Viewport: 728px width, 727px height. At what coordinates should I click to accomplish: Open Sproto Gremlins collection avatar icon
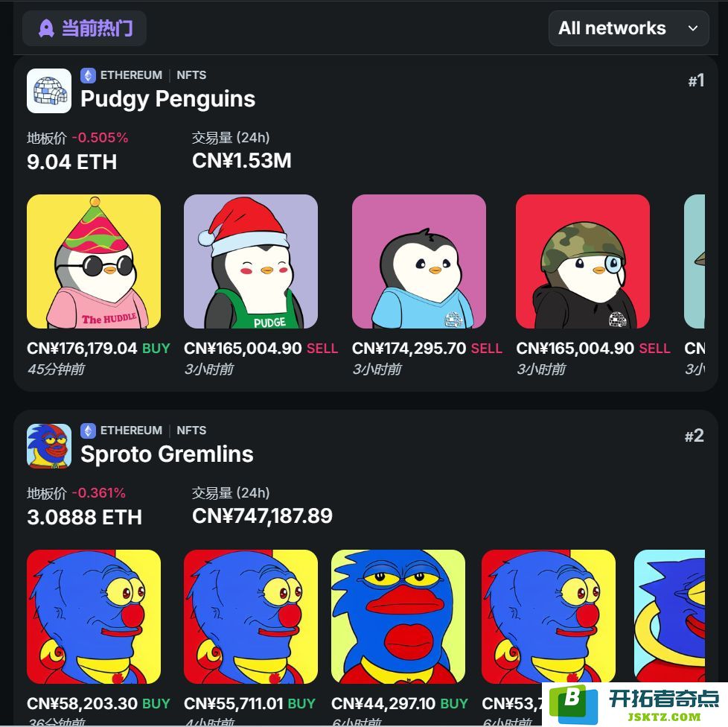click(x=49, y=446)
